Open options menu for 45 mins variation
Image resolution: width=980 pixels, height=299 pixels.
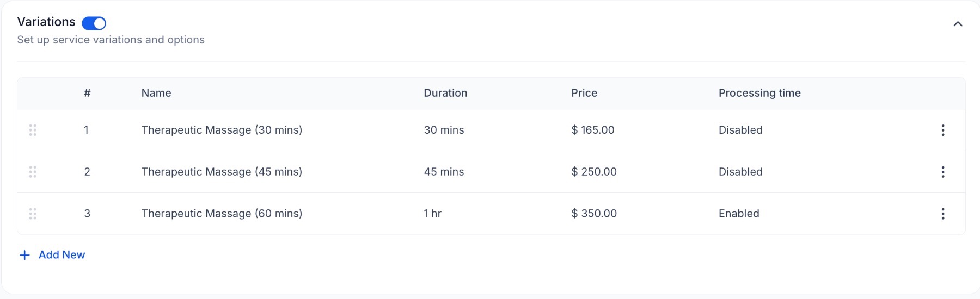tap(943, 172)
